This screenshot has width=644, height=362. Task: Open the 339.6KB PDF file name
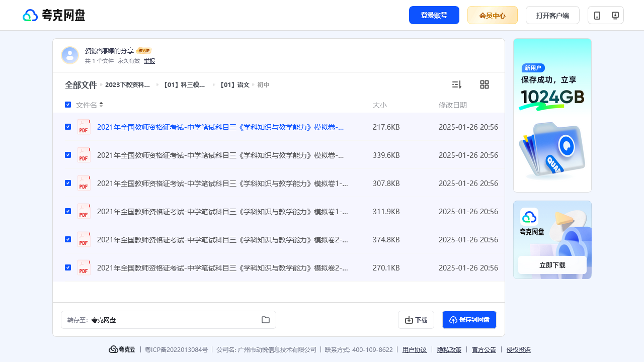(x=220, y=155)
